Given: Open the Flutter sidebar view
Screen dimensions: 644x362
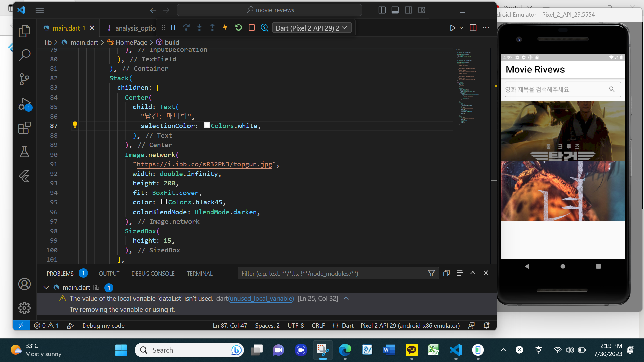Looking at the screenshot, I should pos(24,176).
